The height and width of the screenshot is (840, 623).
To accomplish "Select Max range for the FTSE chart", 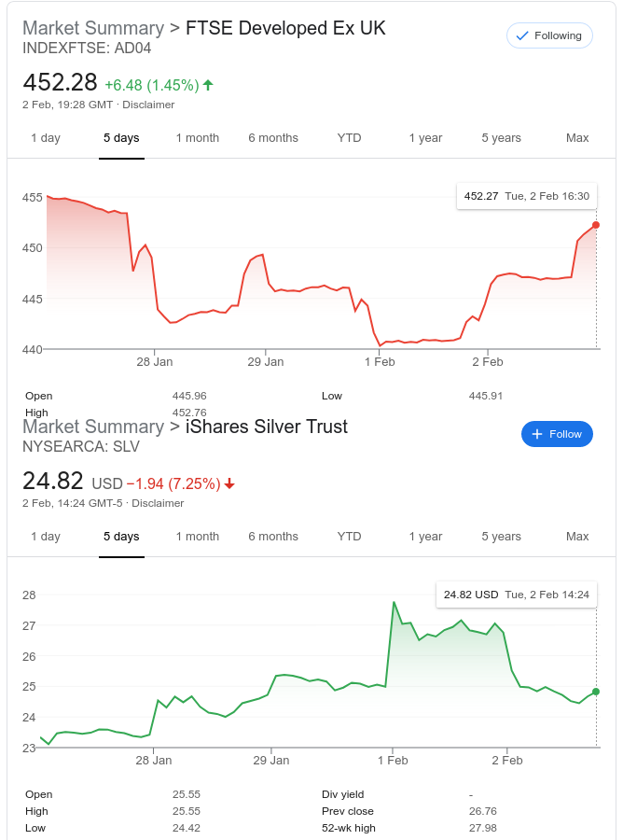I will point(577,138).
